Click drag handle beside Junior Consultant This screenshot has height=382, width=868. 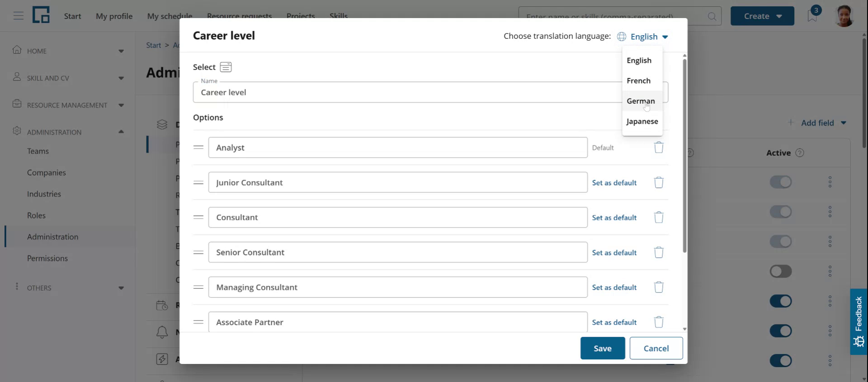198,182
